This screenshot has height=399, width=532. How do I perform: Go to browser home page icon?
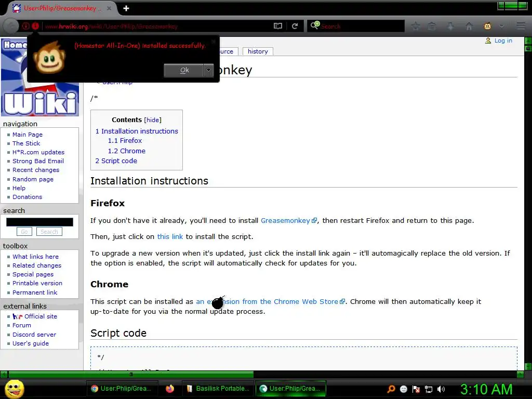(x=469, y=26)
